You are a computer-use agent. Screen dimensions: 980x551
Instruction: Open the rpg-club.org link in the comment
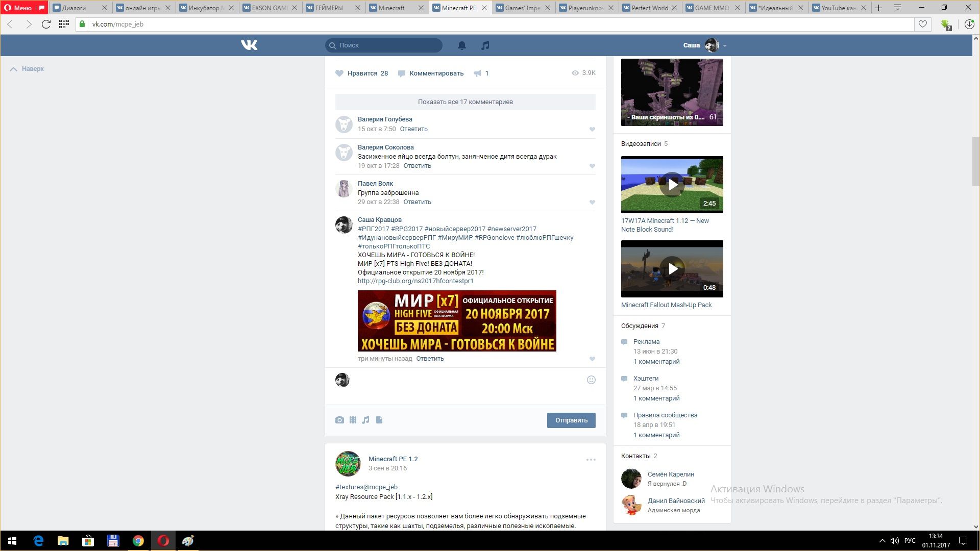(415, 281)
